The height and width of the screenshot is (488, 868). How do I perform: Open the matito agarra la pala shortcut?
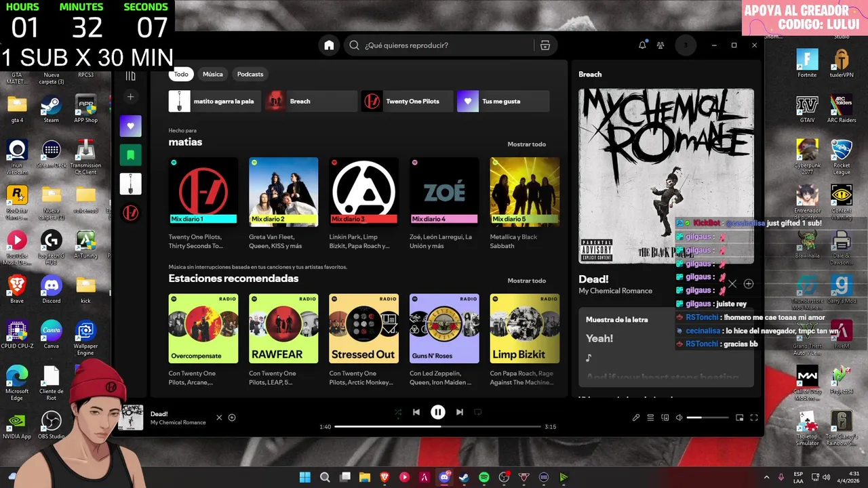pyautogui.click(x=215, y=101)
